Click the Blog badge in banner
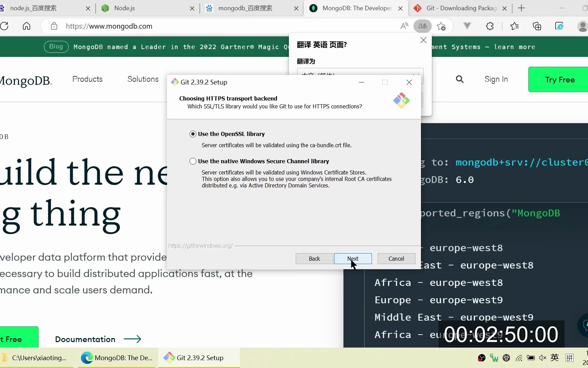 (x=56, y=47)
